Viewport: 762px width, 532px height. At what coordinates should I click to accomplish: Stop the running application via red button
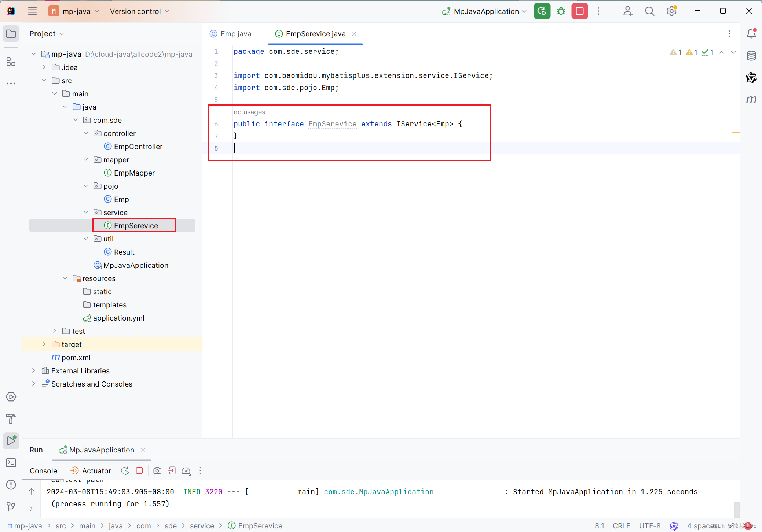[580, 11]
